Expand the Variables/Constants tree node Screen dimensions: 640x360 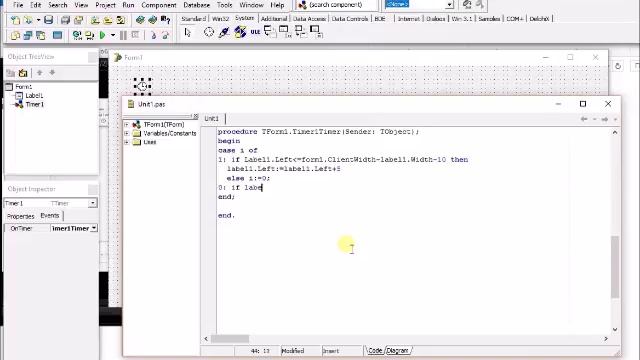click(x=127, y=133)
